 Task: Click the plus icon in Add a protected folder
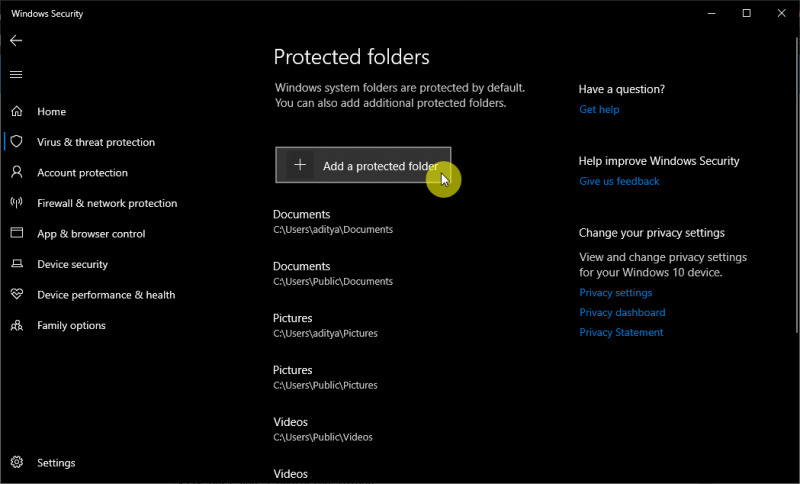click(300, 165)
